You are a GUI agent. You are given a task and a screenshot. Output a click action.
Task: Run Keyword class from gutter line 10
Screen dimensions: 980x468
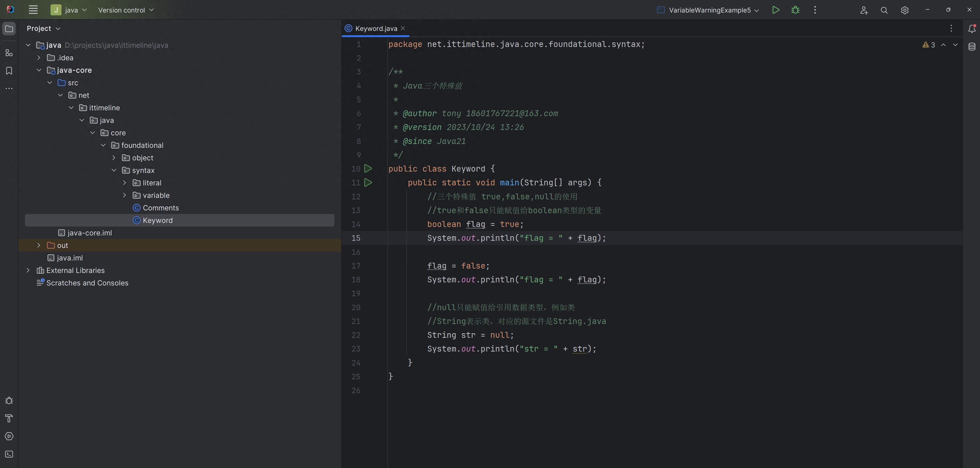point(368,169)
